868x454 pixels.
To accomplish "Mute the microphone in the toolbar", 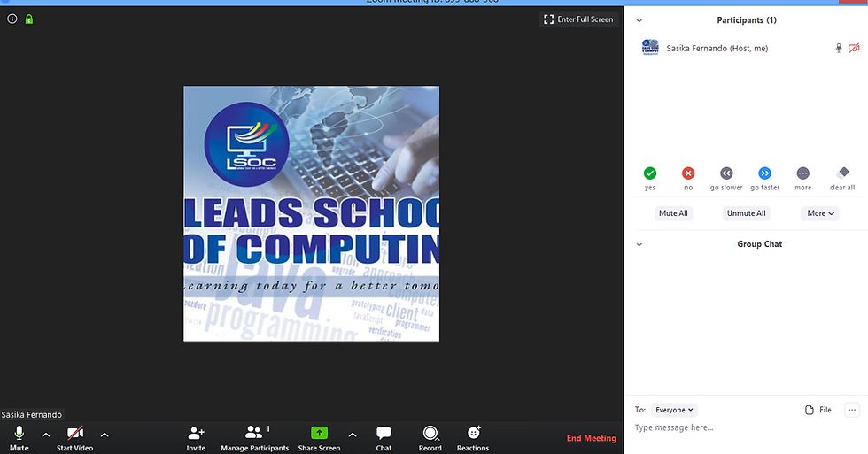I will tap(19, 439).
